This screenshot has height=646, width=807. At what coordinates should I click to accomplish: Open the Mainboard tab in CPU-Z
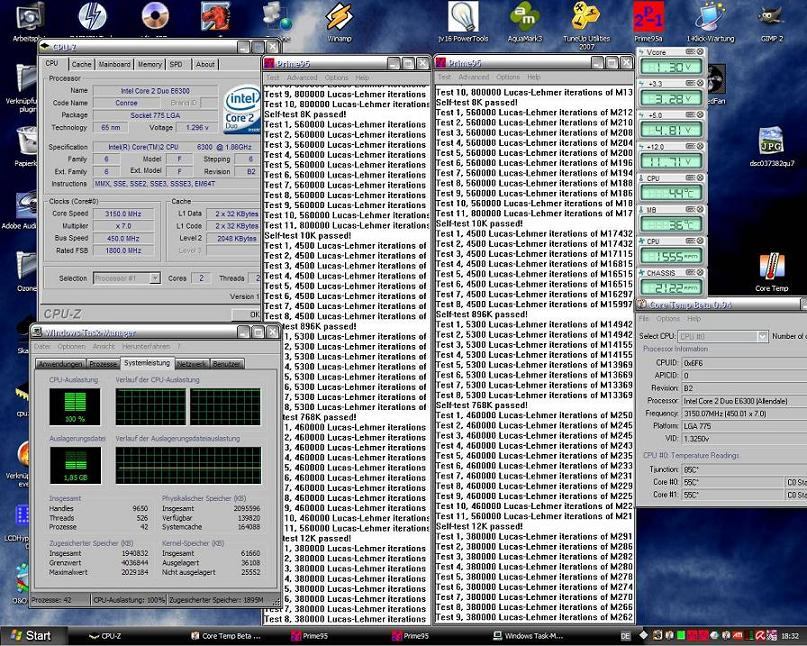click(x=114, y=64)
